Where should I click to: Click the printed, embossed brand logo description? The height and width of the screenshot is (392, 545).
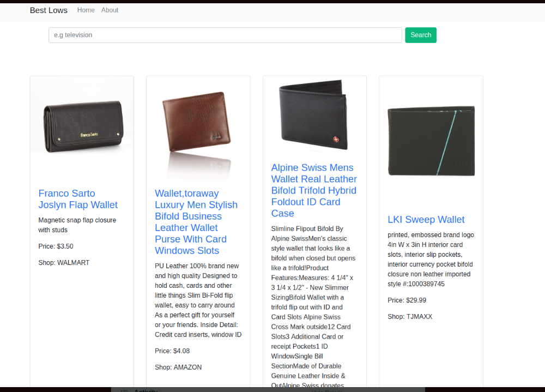pyautogui.click(x=431, y=260)
